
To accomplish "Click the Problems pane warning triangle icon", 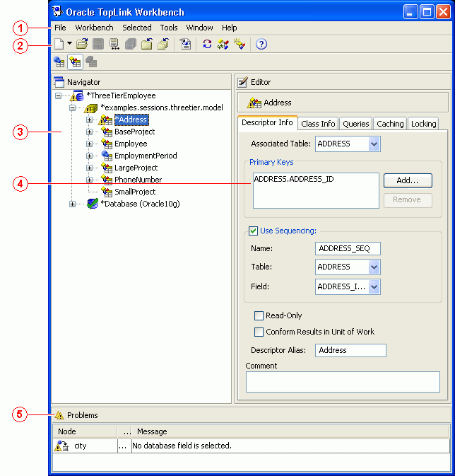I will tap(59, 415).
